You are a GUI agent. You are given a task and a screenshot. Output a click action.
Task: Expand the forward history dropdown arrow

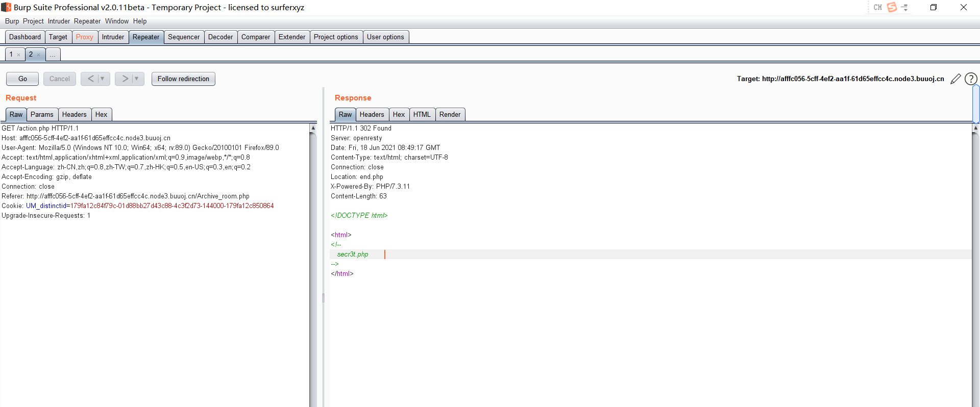[136, 79]
